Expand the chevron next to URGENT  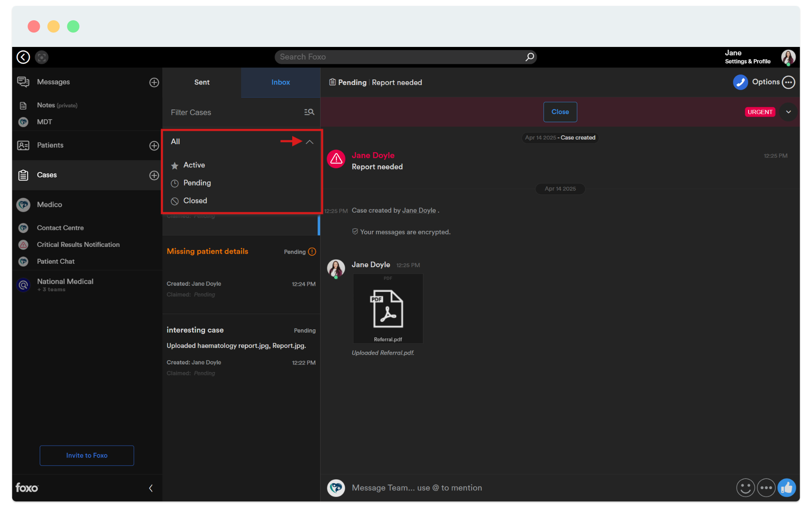[x=788, y=112]
